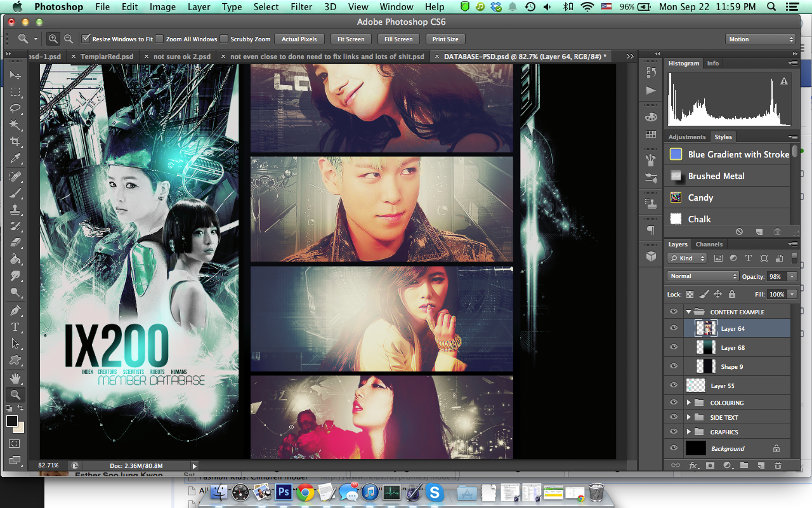The image size is (812, 508).
Task: Open the Filter menu
Action: [301, 7]
